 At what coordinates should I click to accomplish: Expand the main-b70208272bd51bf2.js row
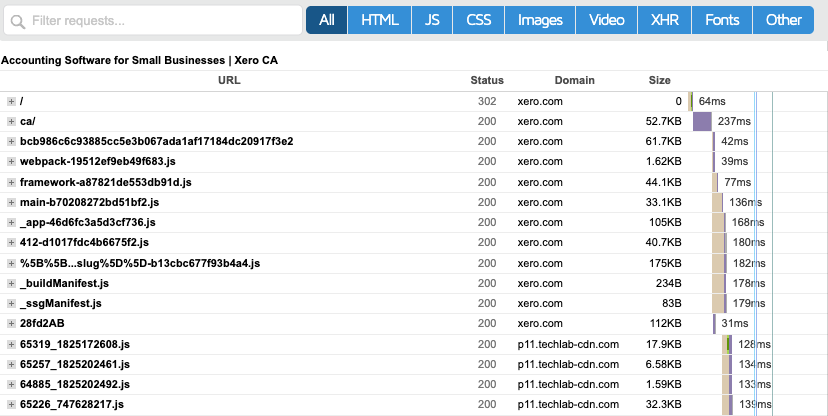[11, 202]
